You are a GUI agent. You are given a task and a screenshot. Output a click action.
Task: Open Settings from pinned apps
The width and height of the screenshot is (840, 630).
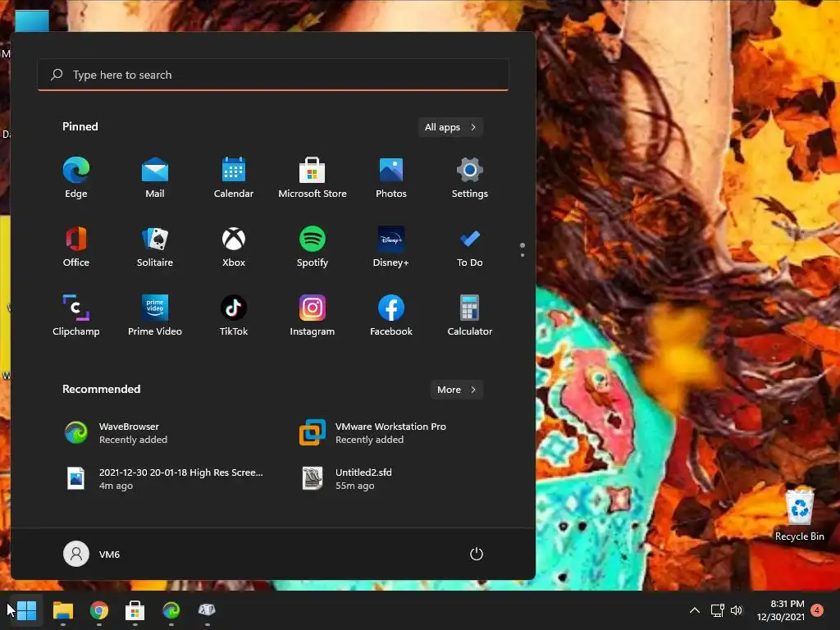470,177
